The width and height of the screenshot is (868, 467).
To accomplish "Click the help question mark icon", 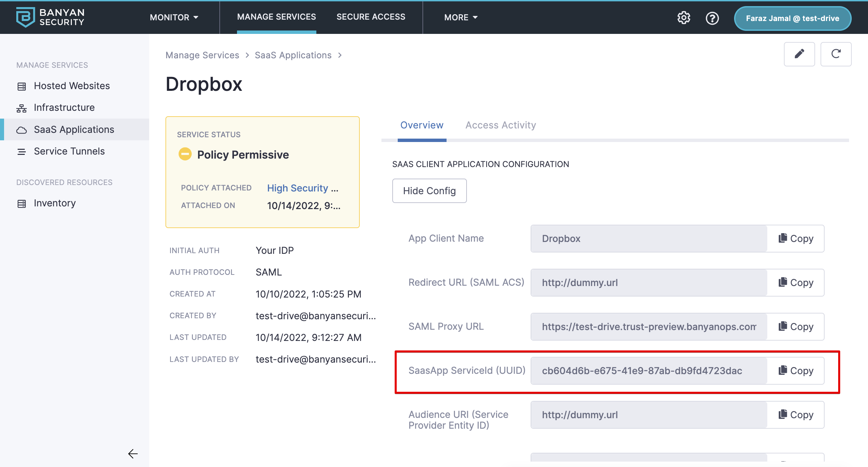I will click(x=712, y=18).
